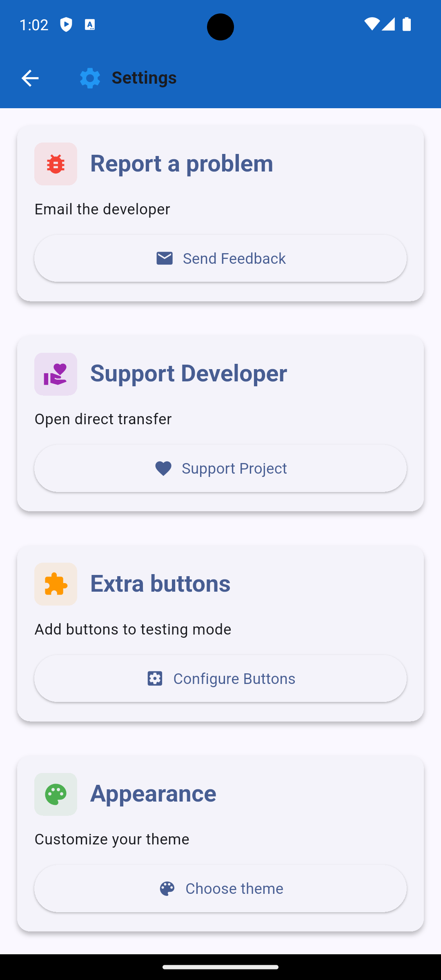This screenshot has height=980, width=441.
Task: Open the Choose theme option
Action: point(220,889)
